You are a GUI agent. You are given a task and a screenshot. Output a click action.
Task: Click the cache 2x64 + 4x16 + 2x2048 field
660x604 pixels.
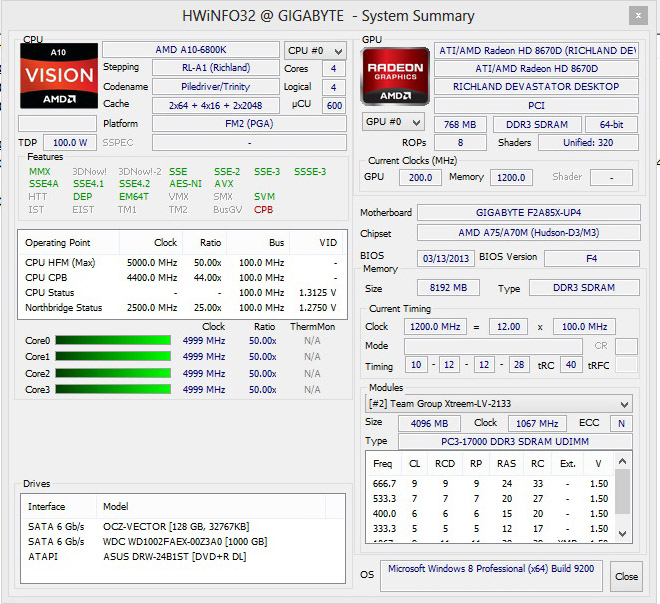click(216, 105)
